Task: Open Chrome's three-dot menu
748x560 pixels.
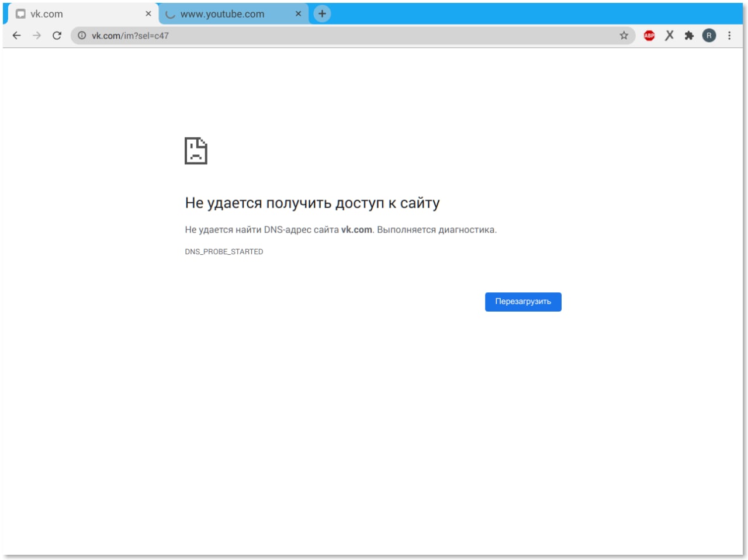Action: pyautogui.click(x=729, y=36)
